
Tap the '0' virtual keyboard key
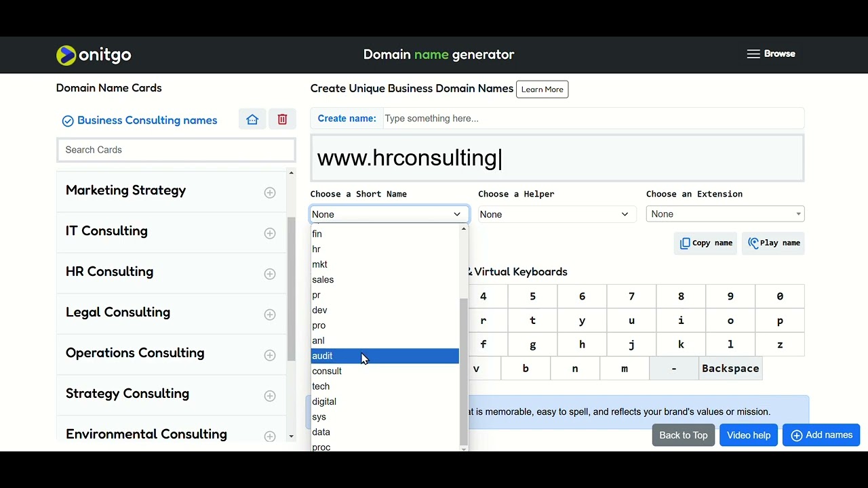click(780, 296)
